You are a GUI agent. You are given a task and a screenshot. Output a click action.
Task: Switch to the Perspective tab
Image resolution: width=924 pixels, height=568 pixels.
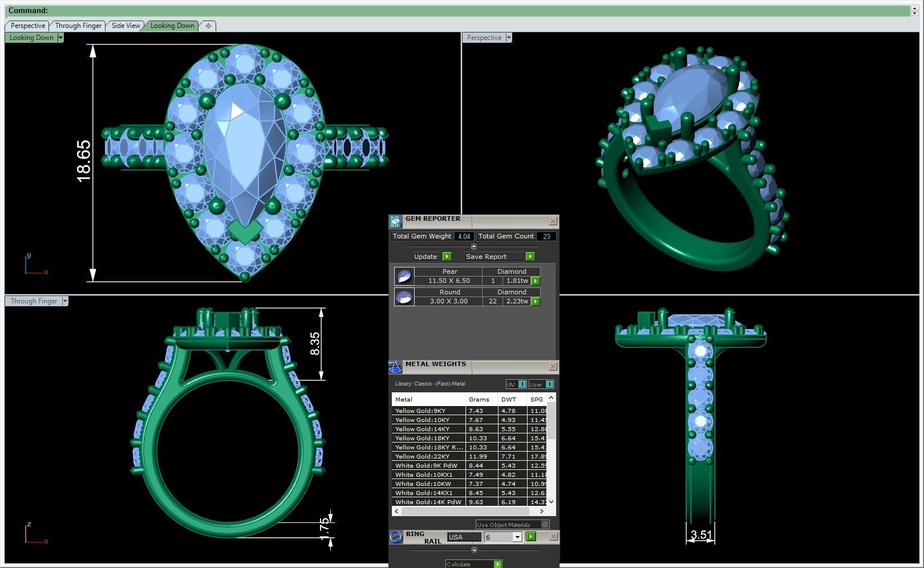pyautogui.click(x=27, y=26)
